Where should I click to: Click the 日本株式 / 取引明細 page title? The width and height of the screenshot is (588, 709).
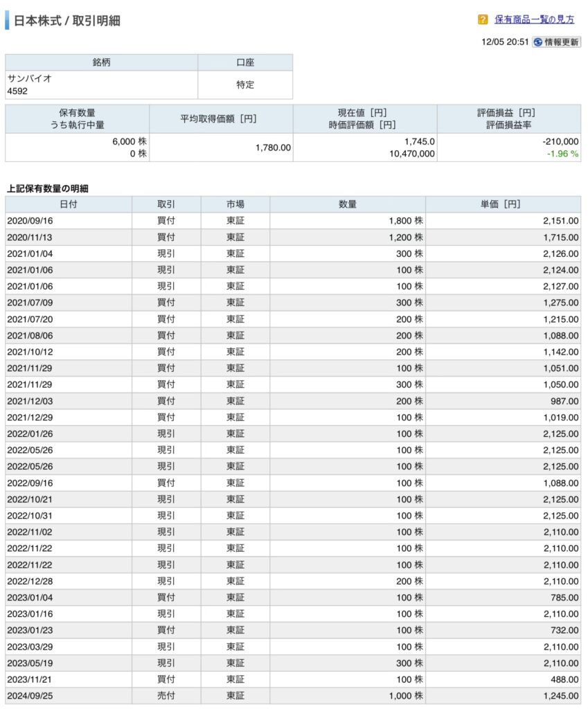66,21
